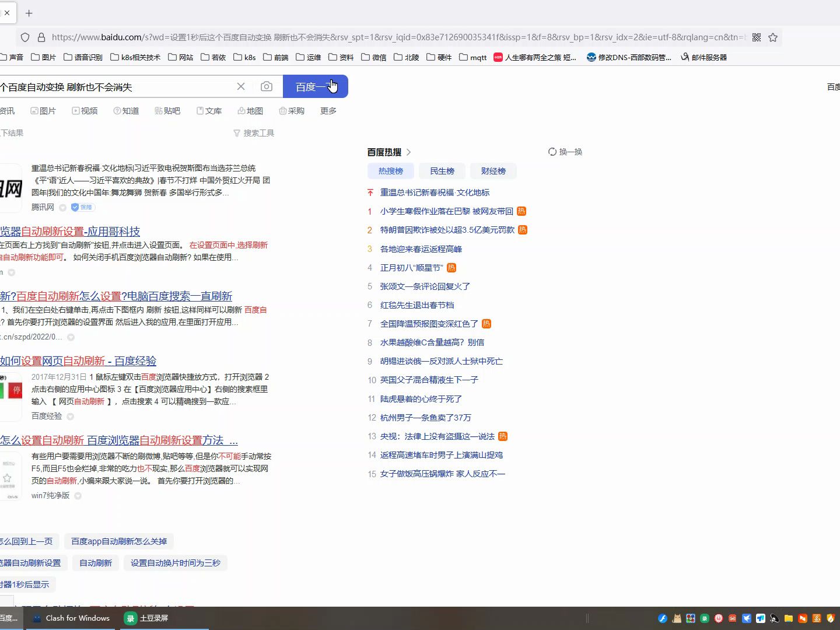
Task: Switch to the 图片 search tab
Action: click(x=43, y=111)
